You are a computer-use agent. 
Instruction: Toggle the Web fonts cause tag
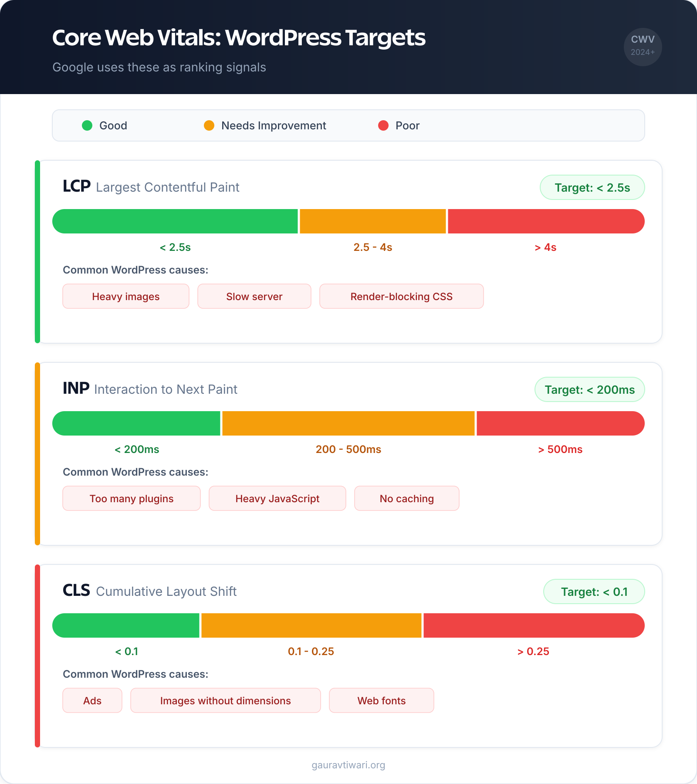pos(381,700)
